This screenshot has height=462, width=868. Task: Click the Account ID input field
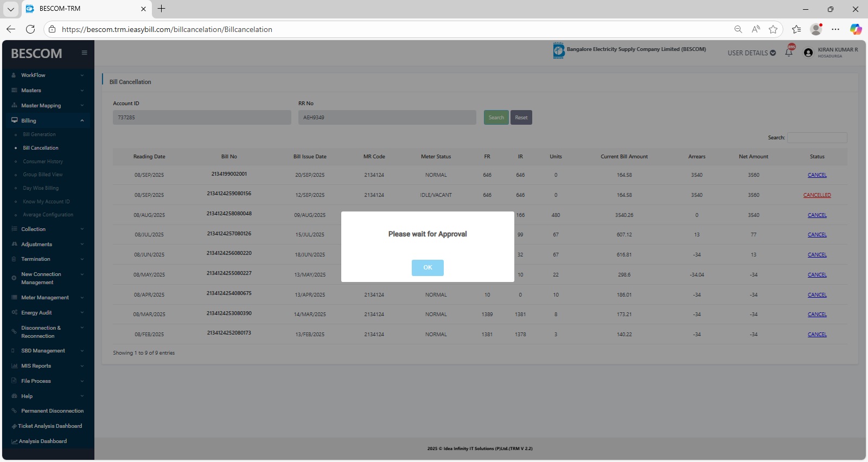tap(202, 118)
